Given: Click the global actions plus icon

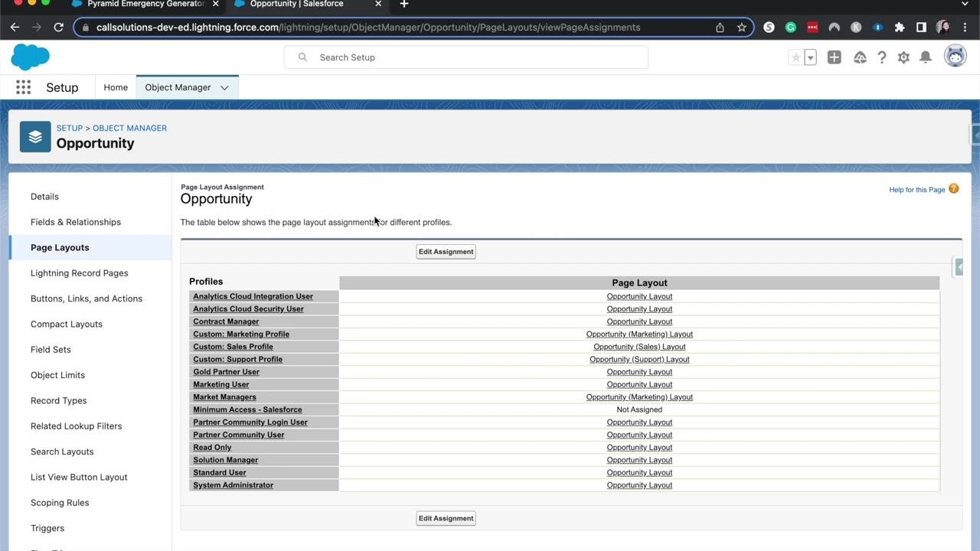Looking at the screenshot, I should point(835,57).
